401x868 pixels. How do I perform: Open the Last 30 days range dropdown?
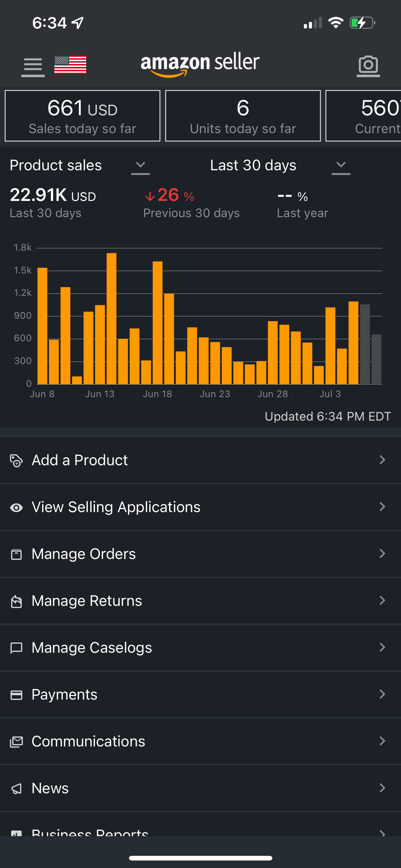341,166
